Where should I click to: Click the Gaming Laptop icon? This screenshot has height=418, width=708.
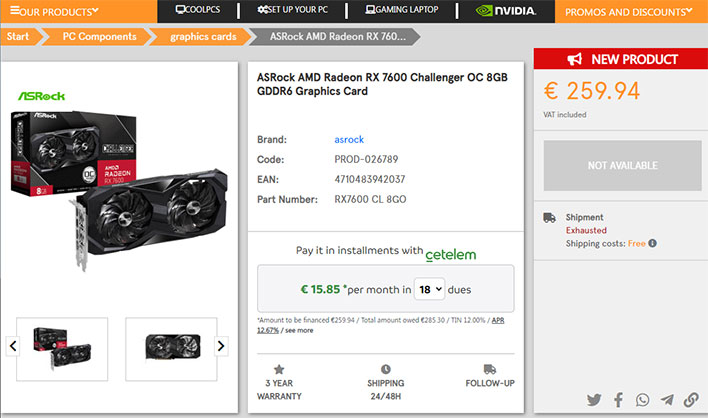(370, 9)
